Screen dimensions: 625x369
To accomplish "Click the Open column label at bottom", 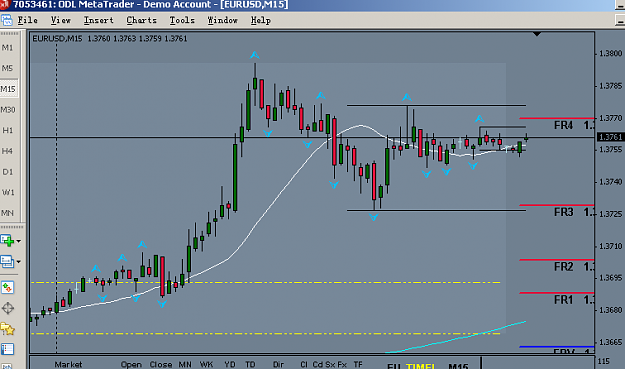I will (x=131, y=364).
